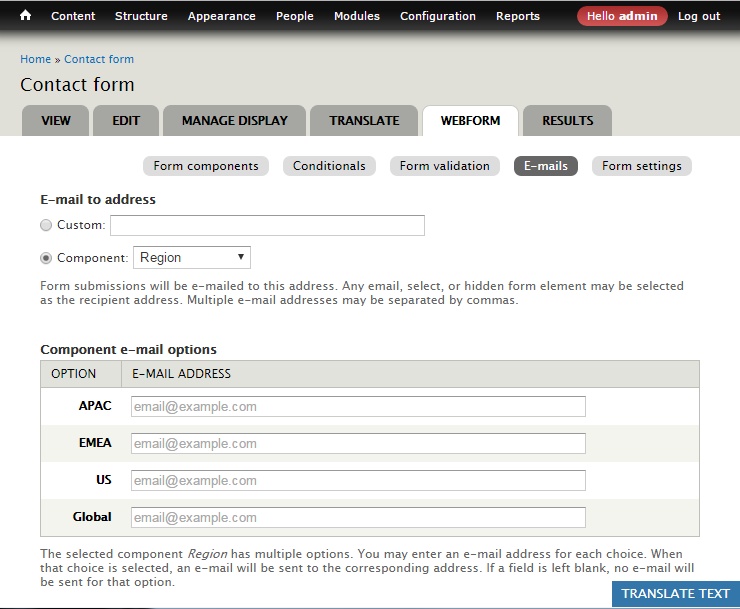Open the Modules admin menu
The width and height of the screenshot is (740, 609).
(357, 16)
